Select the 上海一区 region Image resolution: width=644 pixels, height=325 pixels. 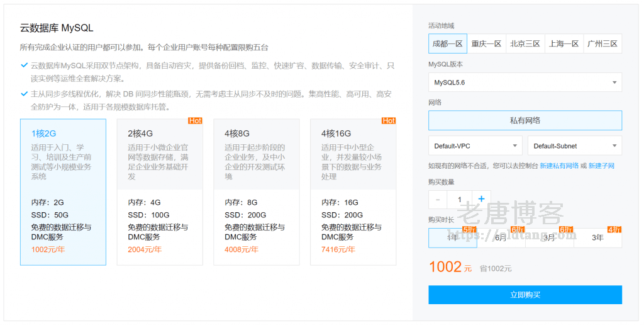pos(564,43)
